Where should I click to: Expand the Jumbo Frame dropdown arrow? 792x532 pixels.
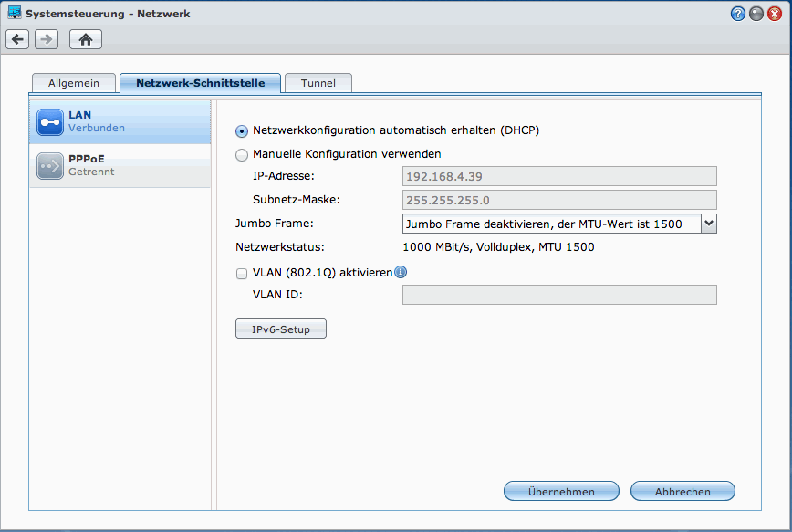709,224
